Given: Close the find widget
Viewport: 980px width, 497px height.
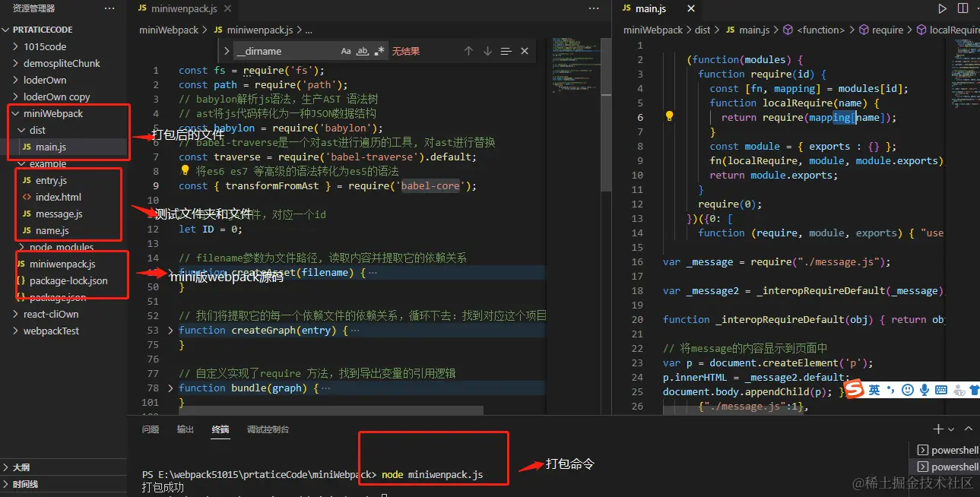Looking at the screenshot, I should 525,51.
